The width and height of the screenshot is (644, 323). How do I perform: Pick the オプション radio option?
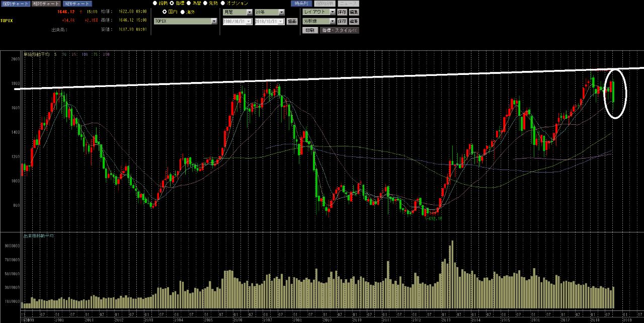click(x=222, y=3)
